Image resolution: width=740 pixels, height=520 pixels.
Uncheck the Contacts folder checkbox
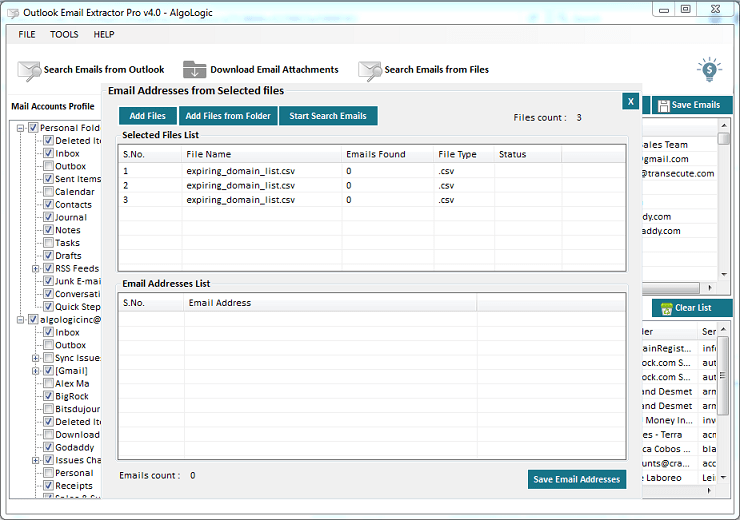(x=48, y=205)
